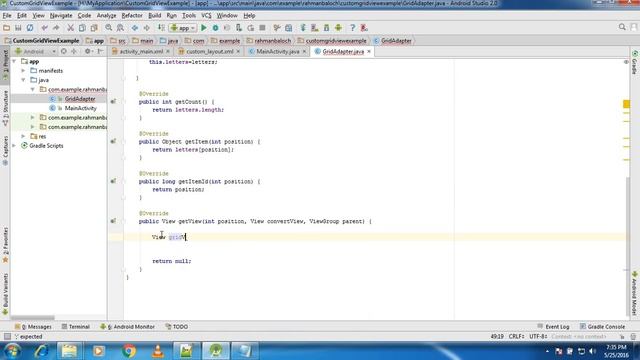
Task: Select MainActivity in the project tree
Action: click(80, 108)
